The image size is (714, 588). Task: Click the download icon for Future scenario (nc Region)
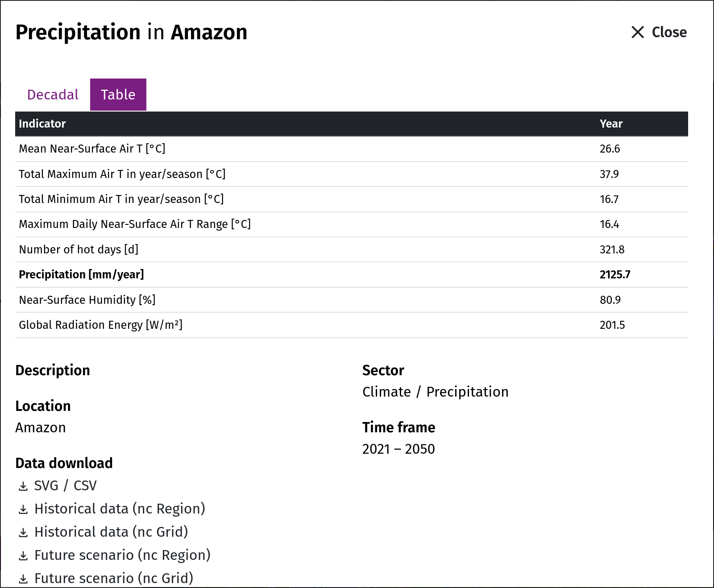coord(23,556)
